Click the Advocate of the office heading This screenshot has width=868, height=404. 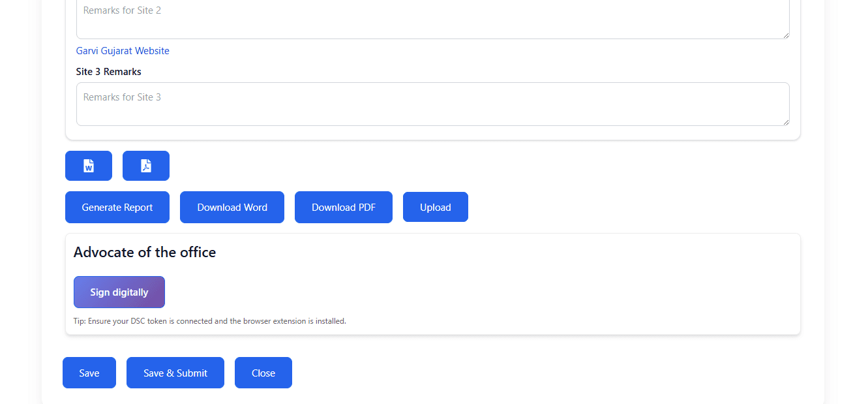click(145, 252)
